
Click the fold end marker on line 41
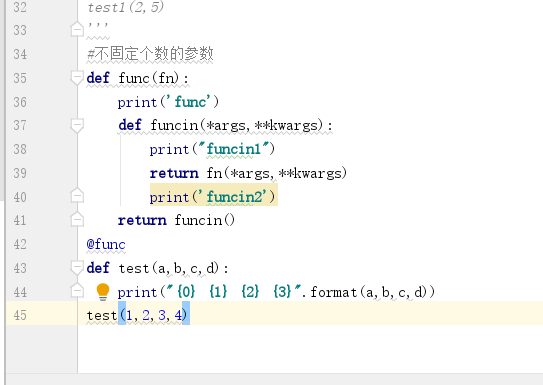point(77,219)
